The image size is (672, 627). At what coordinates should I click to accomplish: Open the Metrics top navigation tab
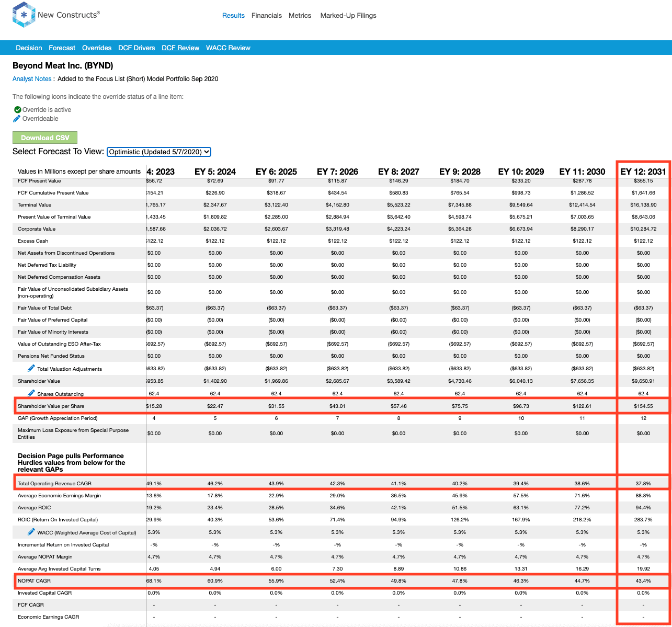[300, 16]
